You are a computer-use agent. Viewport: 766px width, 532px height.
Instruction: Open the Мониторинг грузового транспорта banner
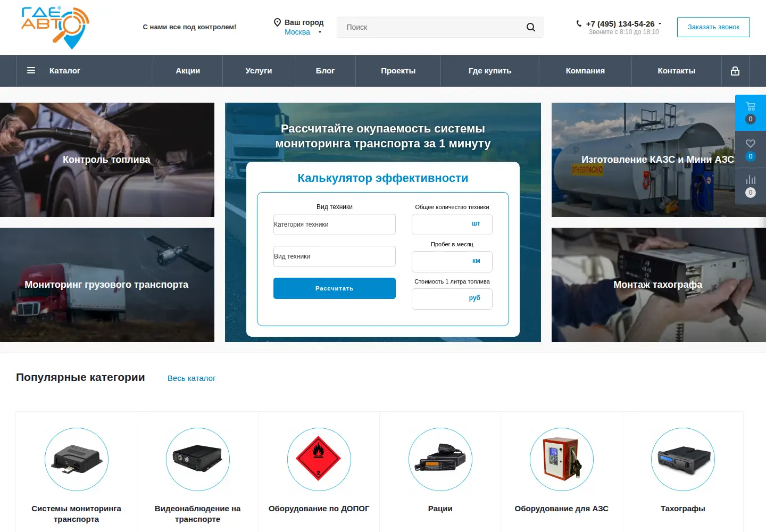(107, 285)
